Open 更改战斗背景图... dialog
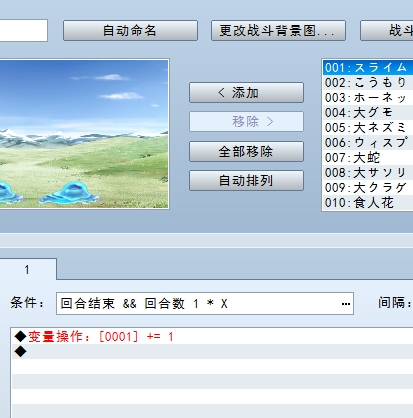The height and width of the screenshot is (418, 413). coord(278,31)
